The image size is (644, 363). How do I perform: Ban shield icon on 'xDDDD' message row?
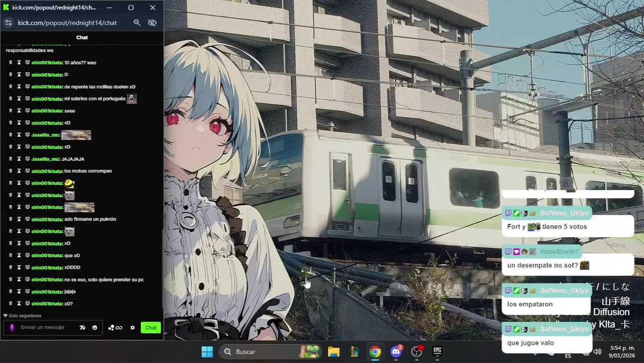(x=27, y=268)
